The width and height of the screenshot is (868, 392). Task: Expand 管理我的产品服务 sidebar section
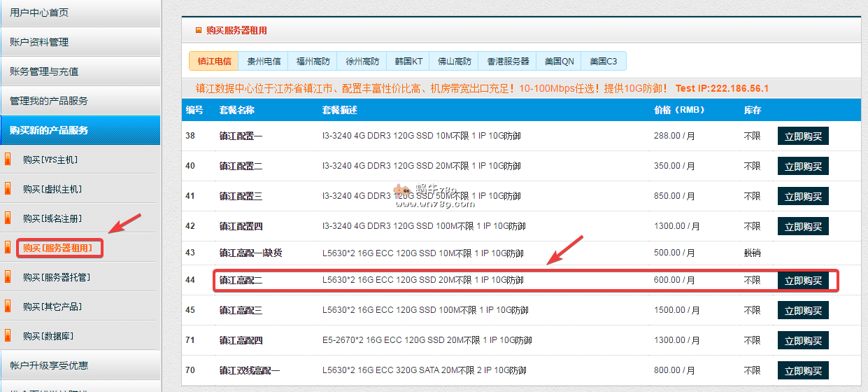49,101
